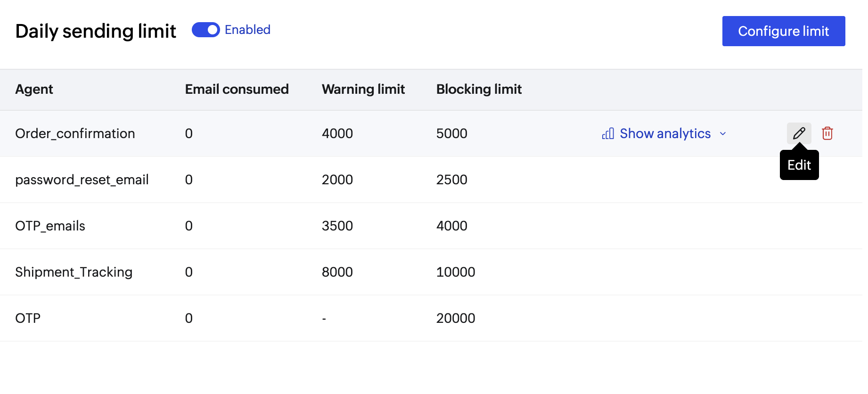Open Show analytics for Order_confirmation
868x394 pixels.
point(665,133)
